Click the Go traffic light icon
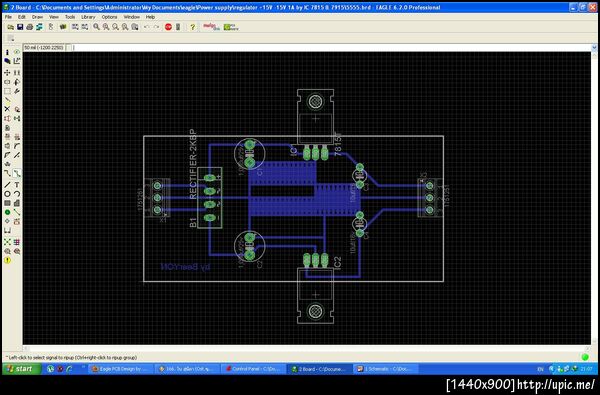Image resolution: width=600 pixels, height=395 pixels. [x=178, y=27]
